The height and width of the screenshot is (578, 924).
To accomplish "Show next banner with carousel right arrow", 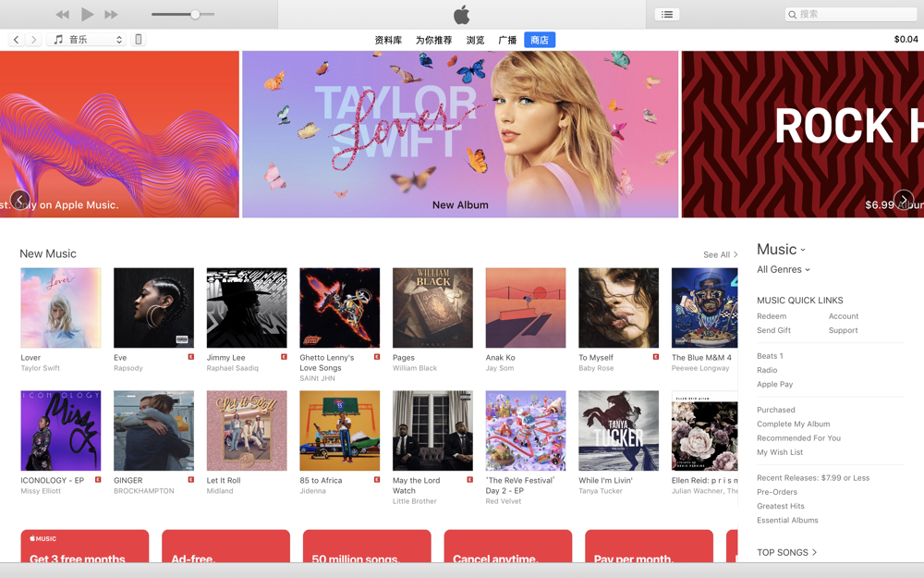I will 904,200.
